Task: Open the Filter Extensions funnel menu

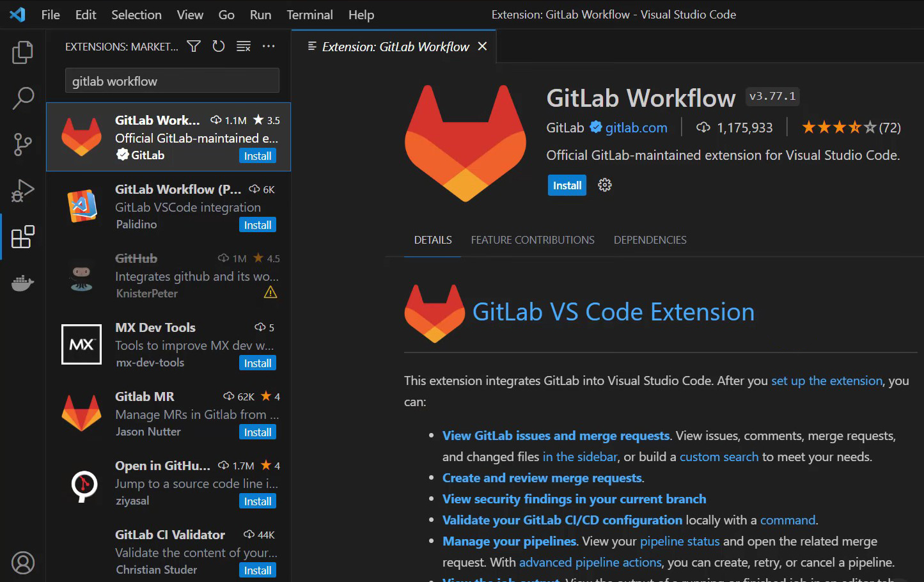Action: (x=193, y=46)
